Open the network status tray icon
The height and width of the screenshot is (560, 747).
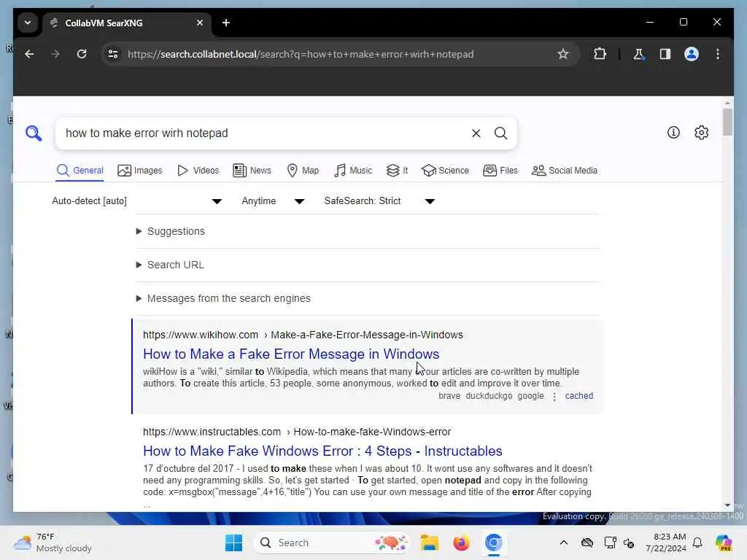click(611, 542)
